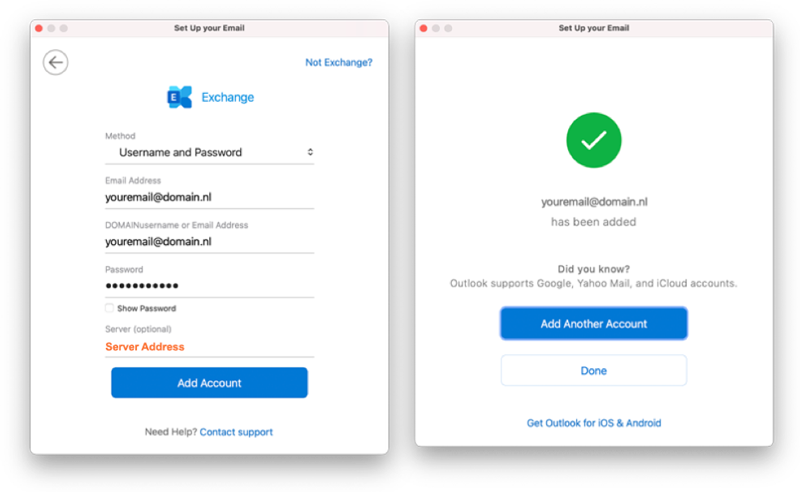800x492 pixels.
Task: Open the Not Exchange? link
Action: pos(339,62)
